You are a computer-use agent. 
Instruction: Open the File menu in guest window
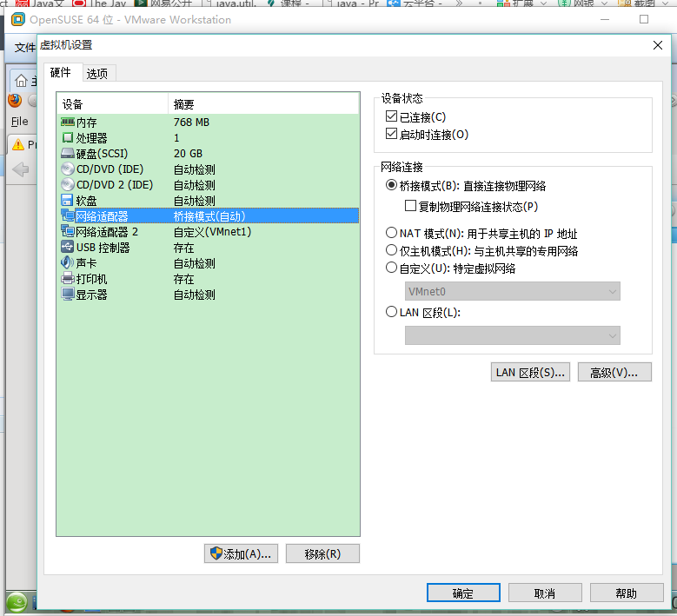tap(19, 122)
